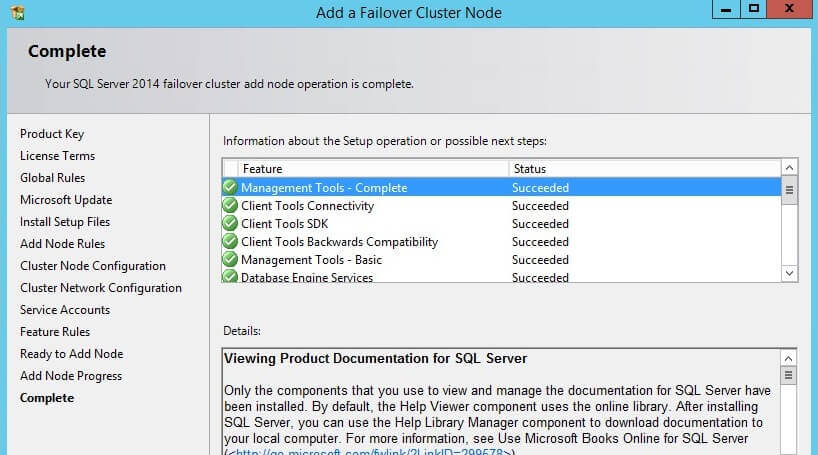Click Details pane scrollbar up arrow
The image size is (818, 455).
click(788, 358)
